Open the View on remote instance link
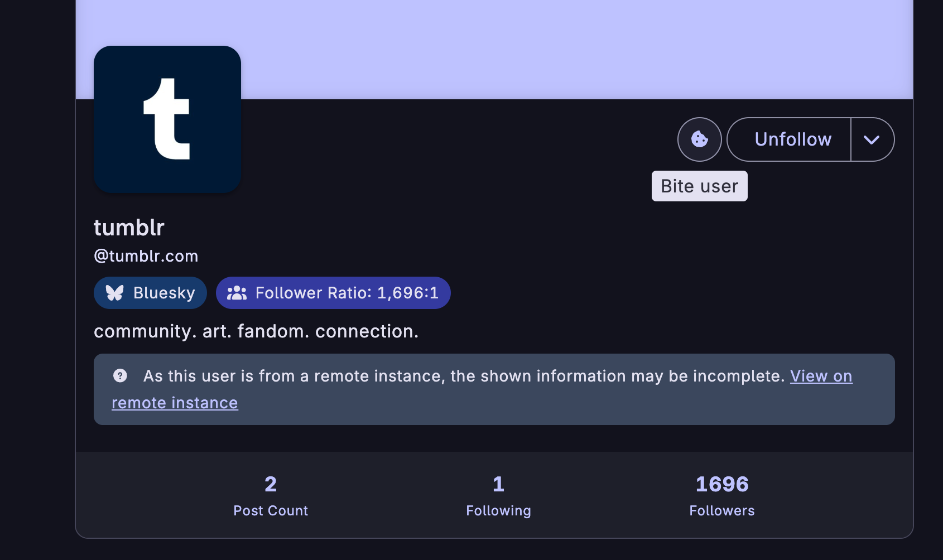The image size is (943, 560). (820, 376)
